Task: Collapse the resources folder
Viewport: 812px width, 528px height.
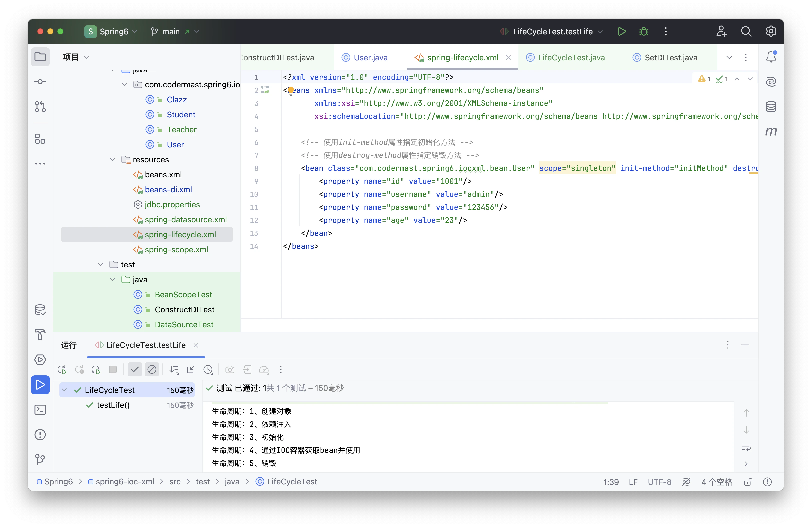Action: [x=112, y=160]
